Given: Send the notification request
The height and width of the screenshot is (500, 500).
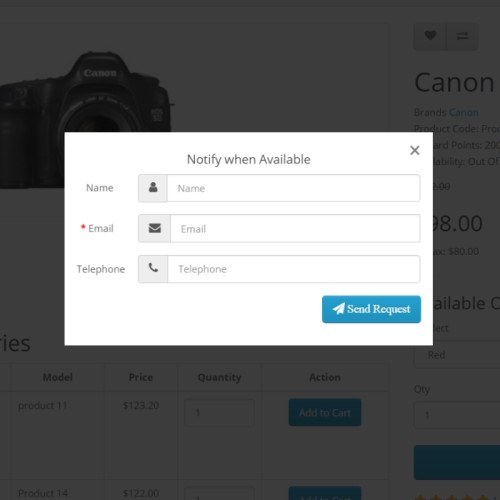Looking at the screenshot, I should point(371,309).
